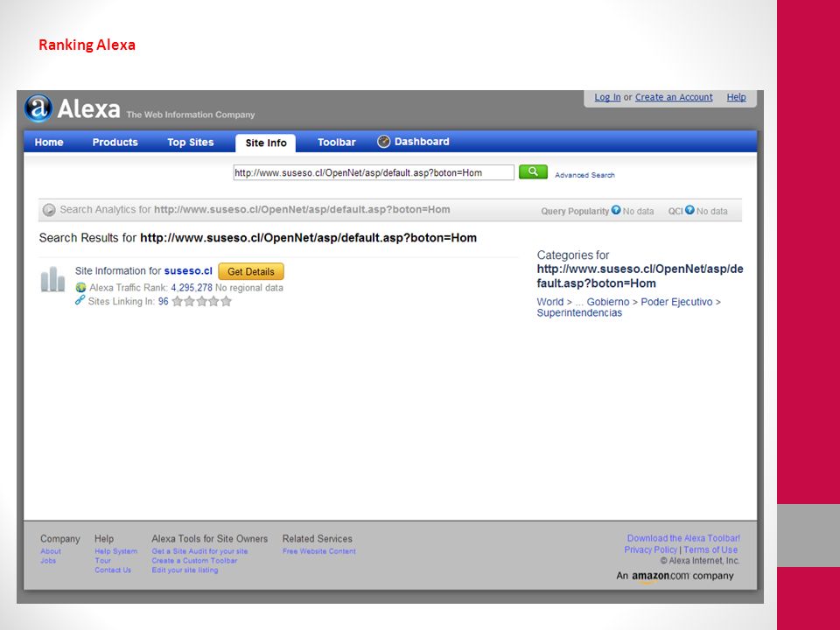The image size is (840, 630).
Task: Click the Log In link
Action: point(607,97)
